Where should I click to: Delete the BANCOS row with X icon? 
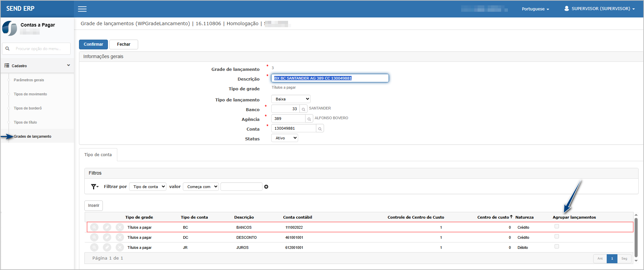point(120,227)
